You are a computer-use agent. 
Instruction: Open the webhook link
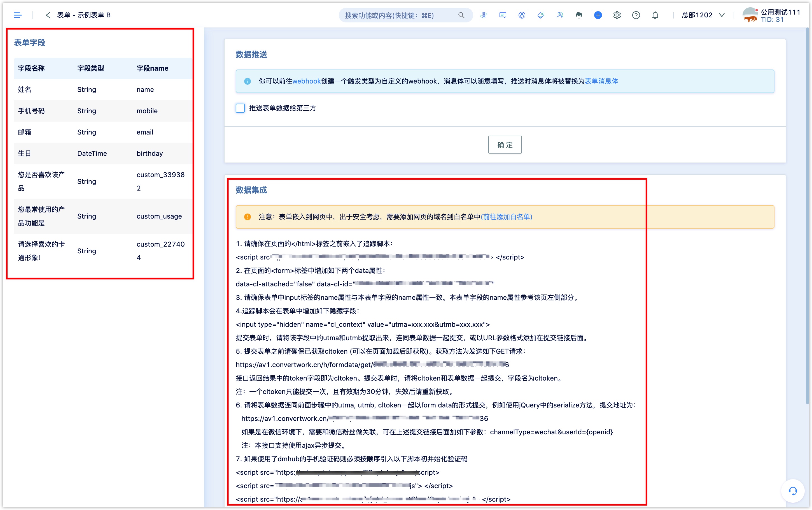pyautogui.click(x=306, y=81)
